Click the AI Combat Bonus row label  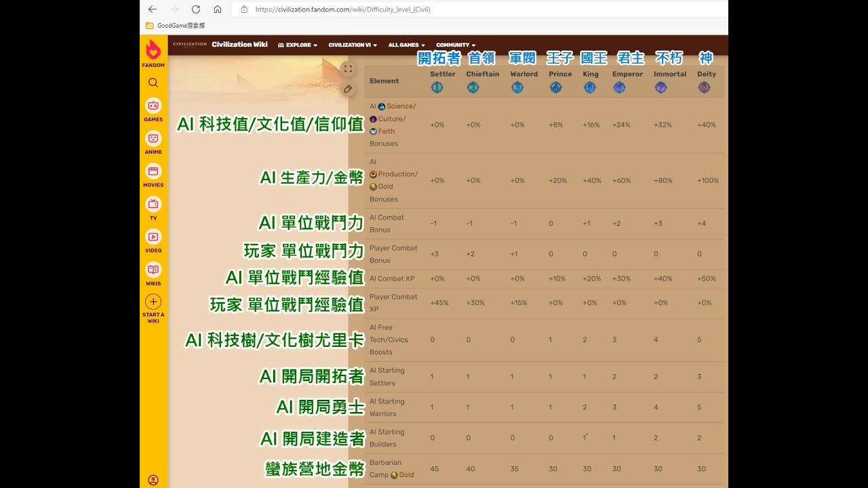387,224
